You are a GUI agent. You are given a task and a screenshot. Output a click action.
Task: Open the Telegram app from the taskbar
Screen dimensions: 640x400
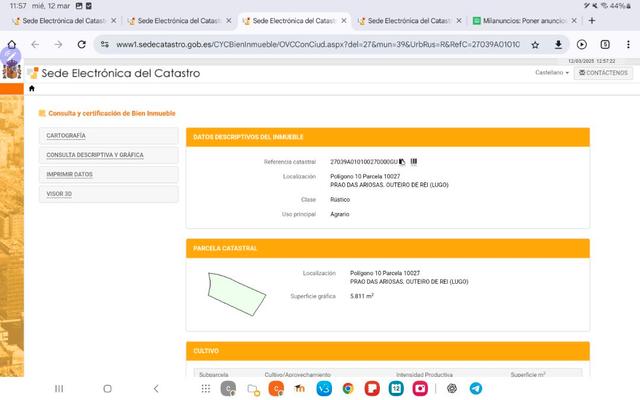click(476, 388)
